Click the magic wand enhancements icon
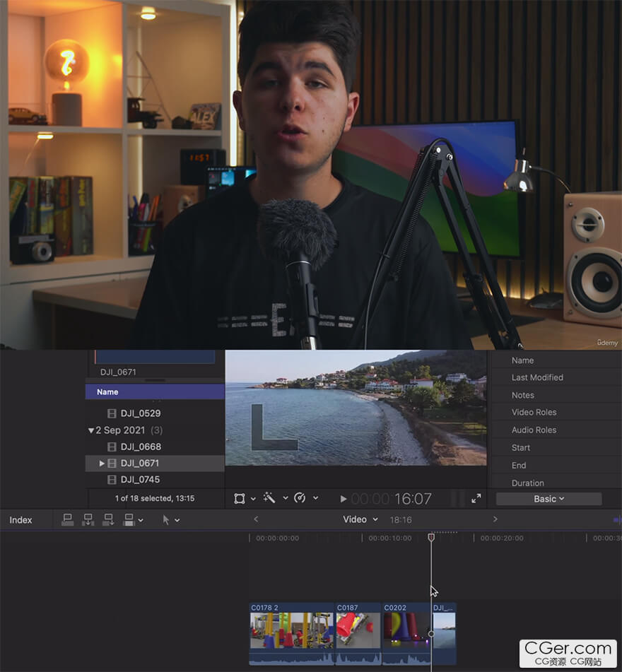Screen dimensions: 622x672 pos(269,498)
